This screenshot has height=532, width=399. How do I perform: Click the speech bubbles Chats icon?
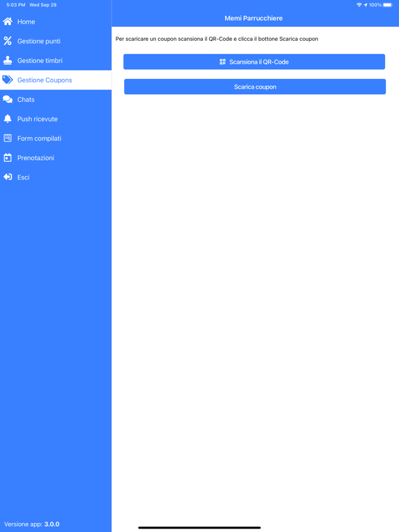[x=8, y=100]
